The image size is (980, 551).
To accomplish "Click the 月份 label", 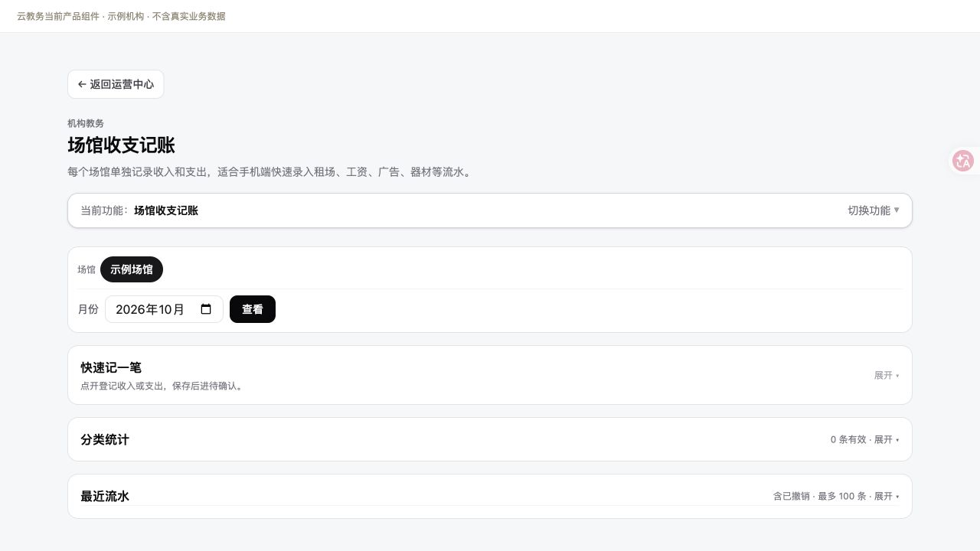I will pyautogui.click(x=88, y=309).
